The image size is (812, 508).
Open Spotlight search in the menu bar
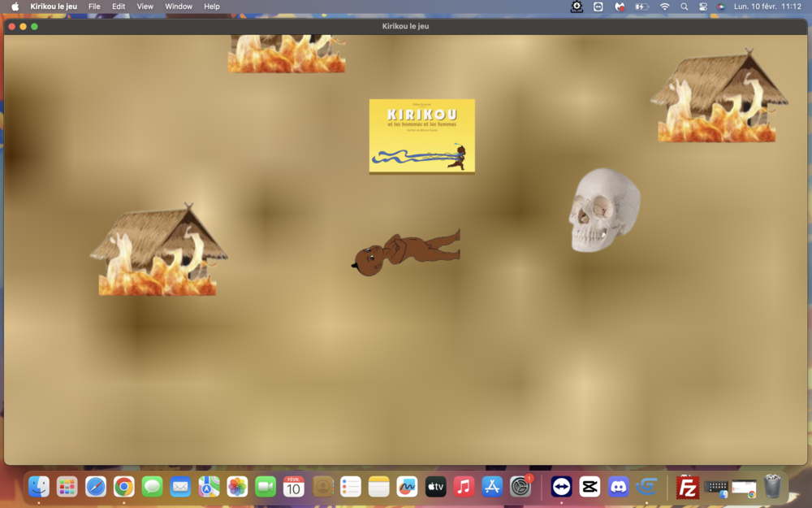tap(684, 7)
